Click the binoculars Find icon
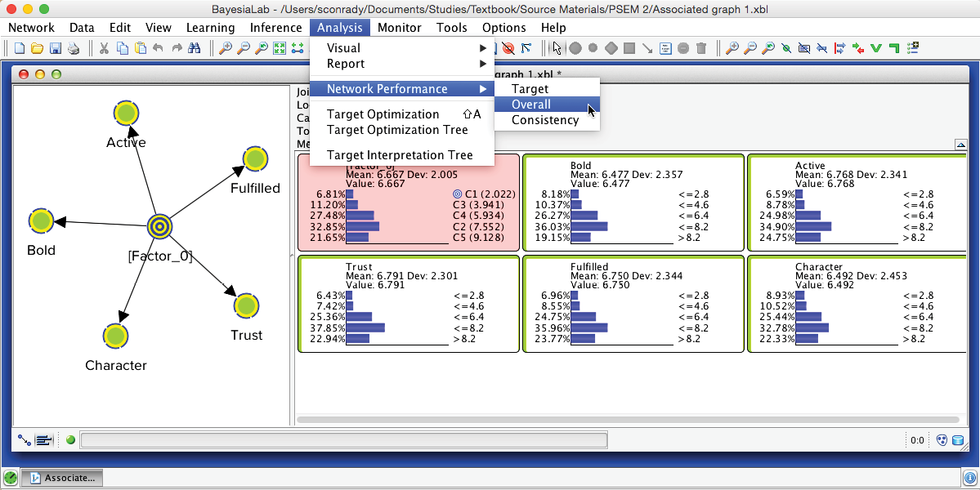980x490 pixels. 195,48
